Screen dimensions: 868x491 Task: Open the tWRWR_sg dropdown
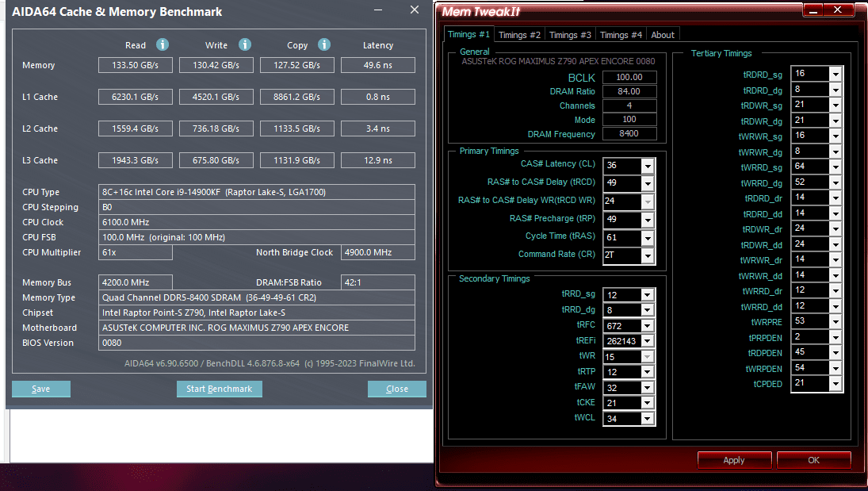pos(835,136)
